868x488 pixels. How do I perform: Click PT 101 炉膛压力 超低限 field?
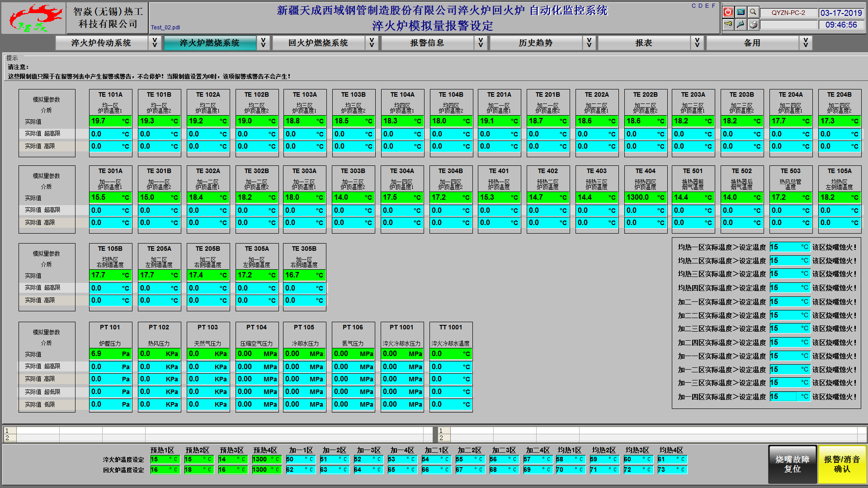(x=110, y=392)
